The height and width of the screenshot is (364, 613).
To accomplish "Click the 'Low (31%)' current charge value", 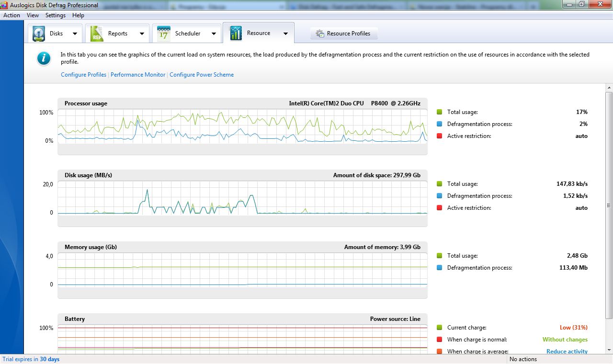I will pyautogui.click(x=574, y=328).
